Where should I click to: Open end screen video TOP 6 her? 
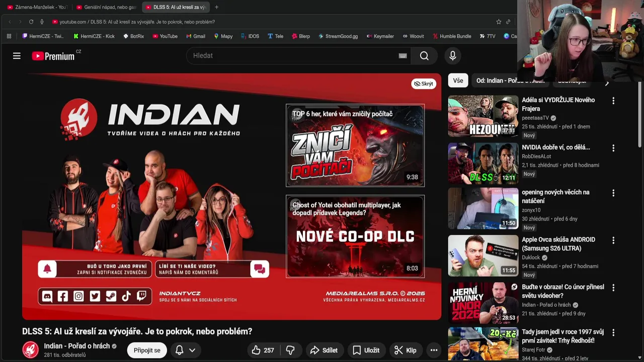(x=355, y=145)
